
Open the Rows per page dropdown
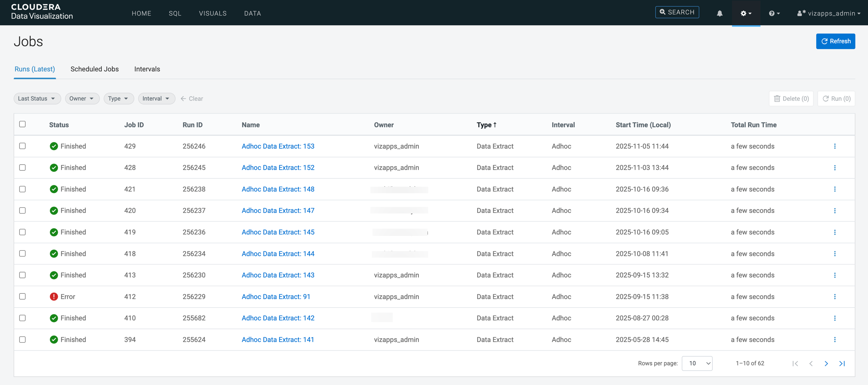pos(697,363)
